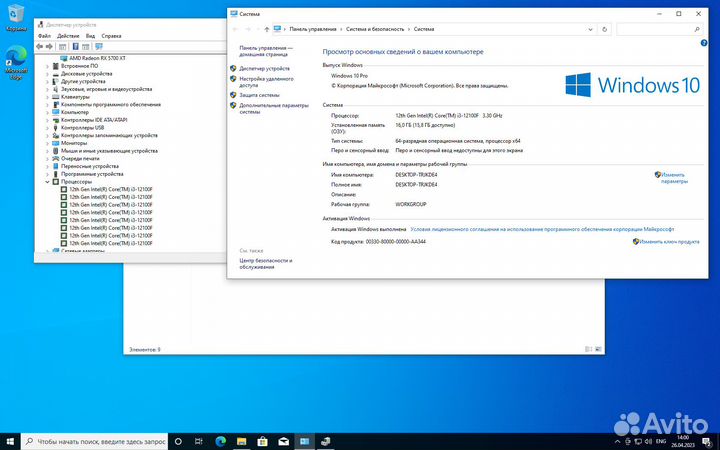Open the Вид menu in Device Manager

click(90, 36)
